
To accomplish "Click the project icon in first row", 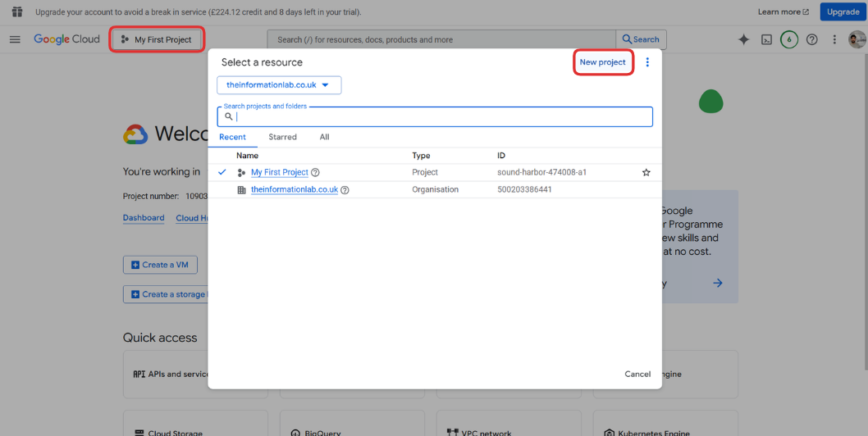I will pyautogui.click(x=241, y=173).
